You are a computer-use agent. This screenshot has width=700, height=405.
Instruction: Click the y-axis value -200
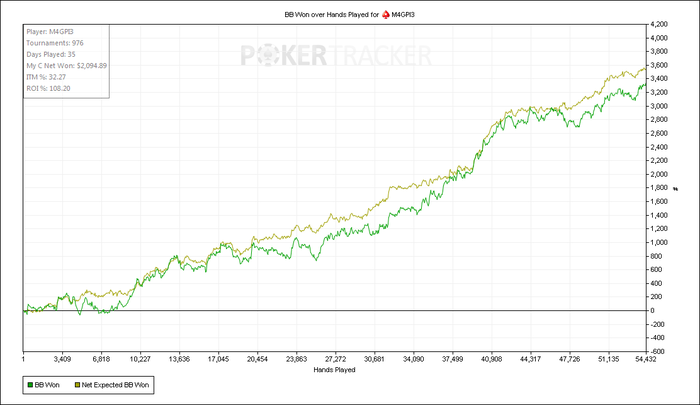658,324
